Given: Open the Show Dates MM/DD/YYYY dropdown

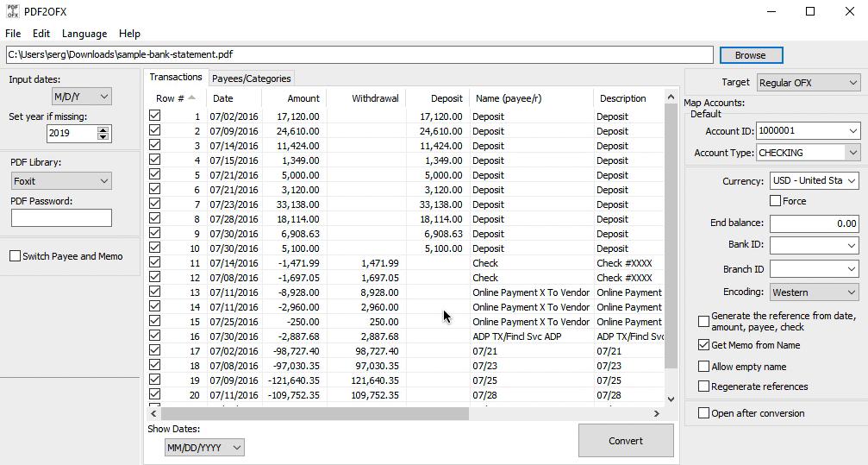Looking at the screenshot, I should [204, 447].
